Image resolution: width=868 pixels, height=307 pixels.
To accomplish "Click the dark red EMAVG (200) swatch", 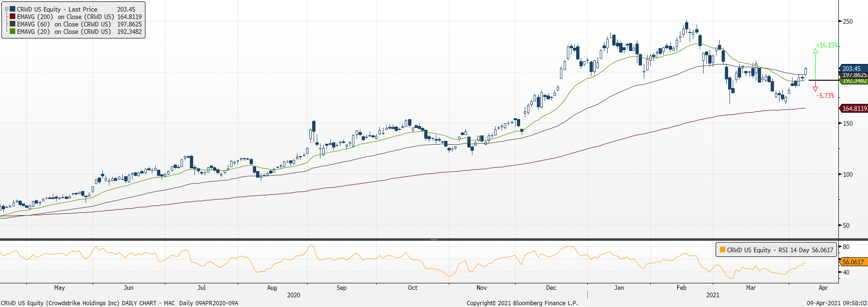I will pyautogui.click(x=13, y=17).
